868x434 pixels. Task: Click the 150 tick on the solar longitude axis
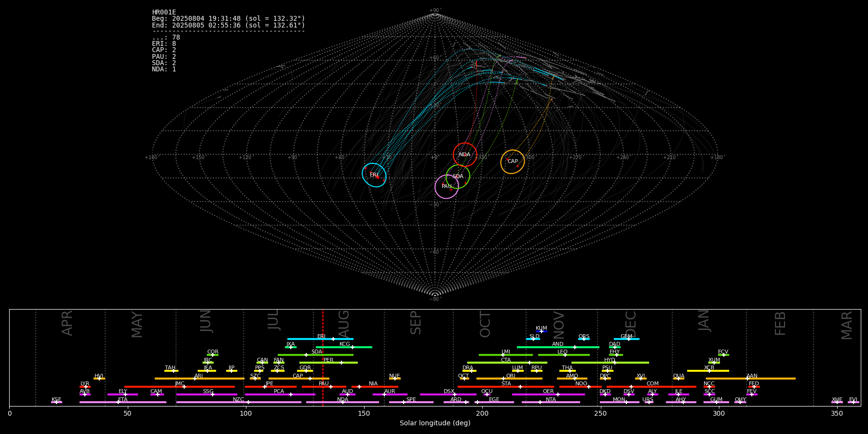pos(364,413)
